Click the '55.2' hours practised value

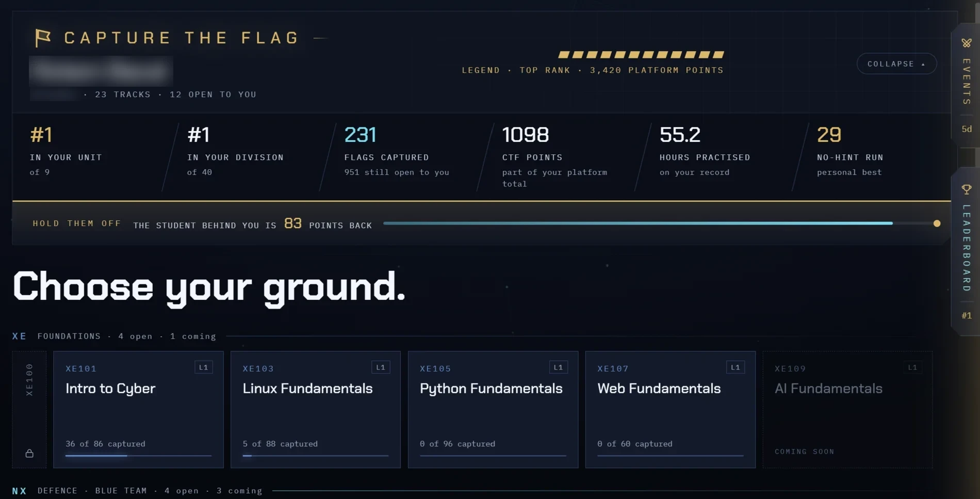pyautogui.click(x=680, y=135)
